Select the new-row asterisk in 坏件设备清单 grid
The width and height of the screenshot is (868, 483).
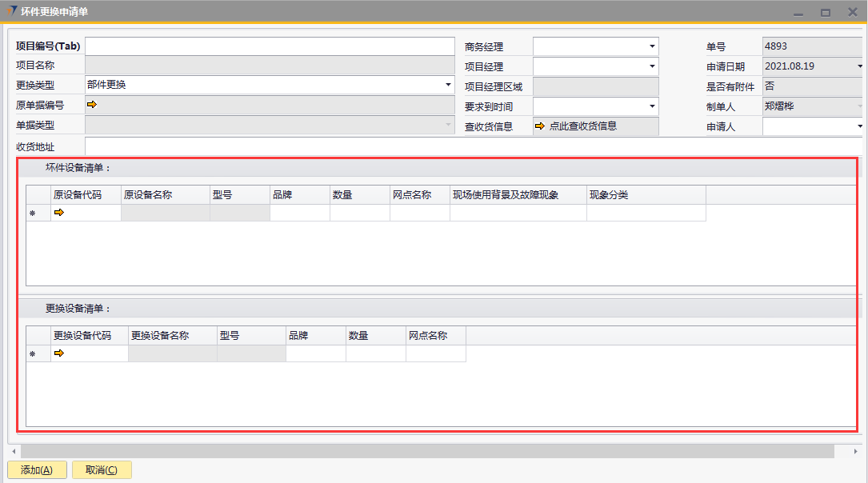point(33,214)
